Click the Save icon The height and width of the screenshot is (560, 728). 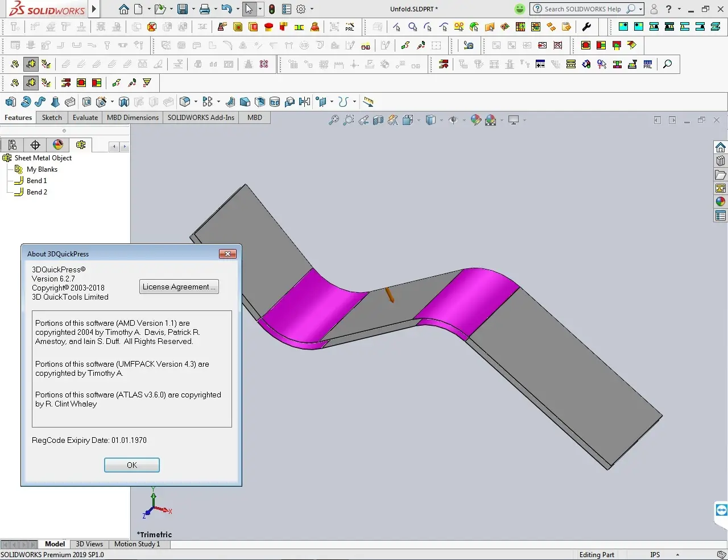pyautogui.click(x=182, y=9)
